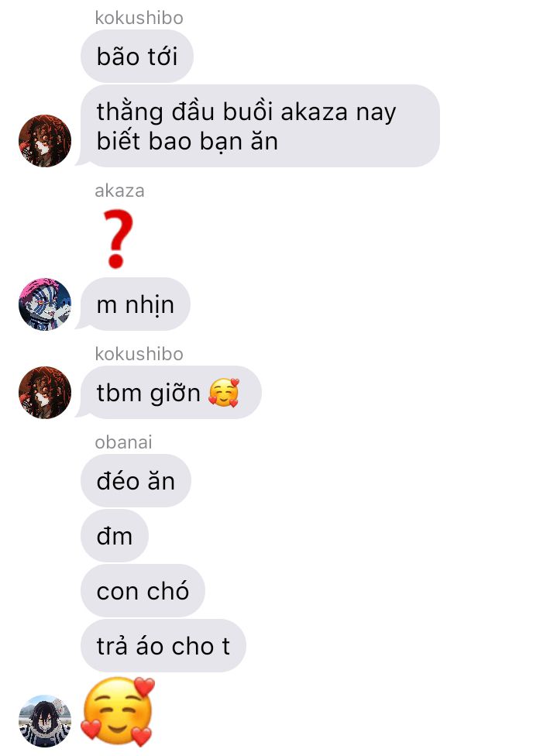Tap the 'tbm giỡn' message bubble
This screenshot has width=557, height=756.
pyautogui.click(x=170, y=393)
